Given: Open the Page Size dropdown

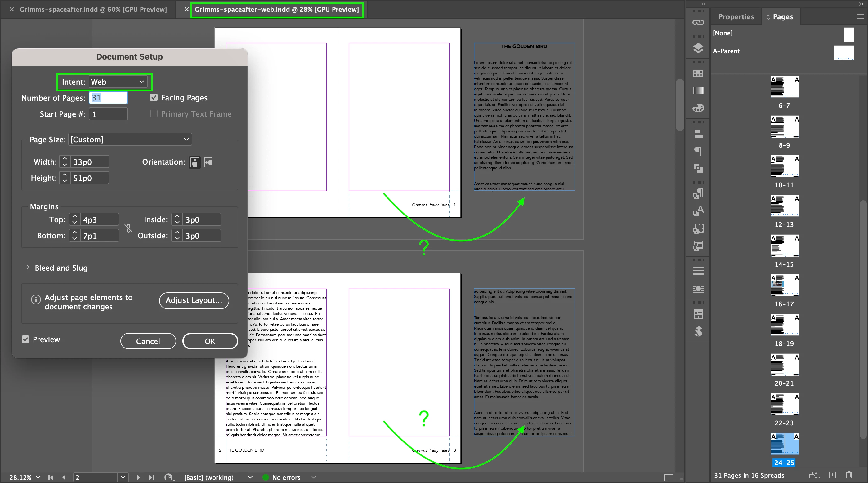Looking at the screenshot, I should pyautogui.click(x=130, y=140).
